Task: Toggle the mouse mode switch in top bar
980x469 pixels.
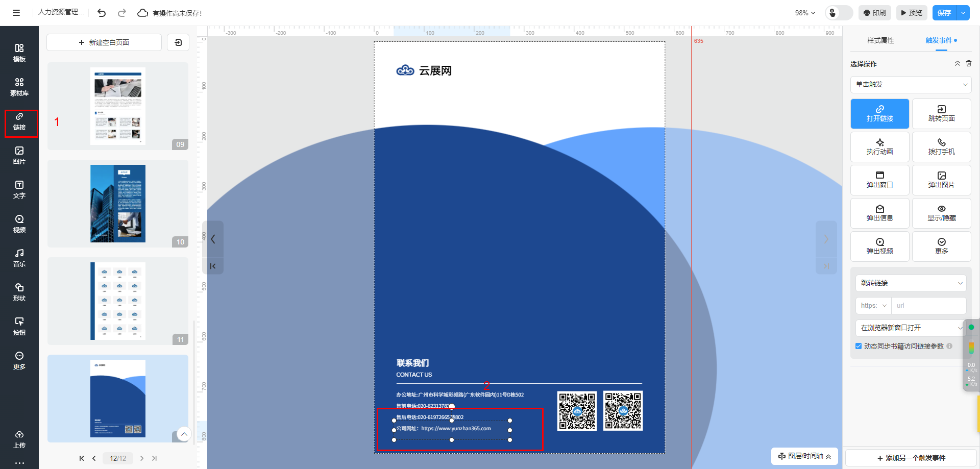Action: click(x=839, y=13)
